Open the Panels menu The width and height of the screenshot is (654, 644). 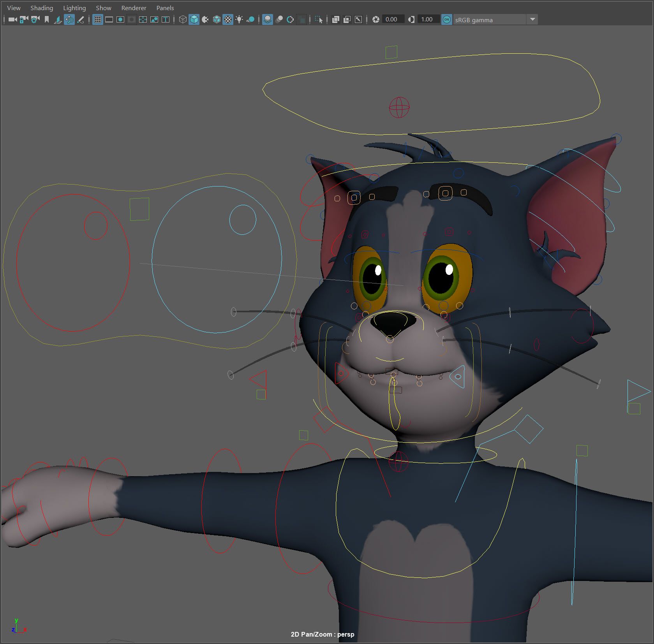(165, 8)
